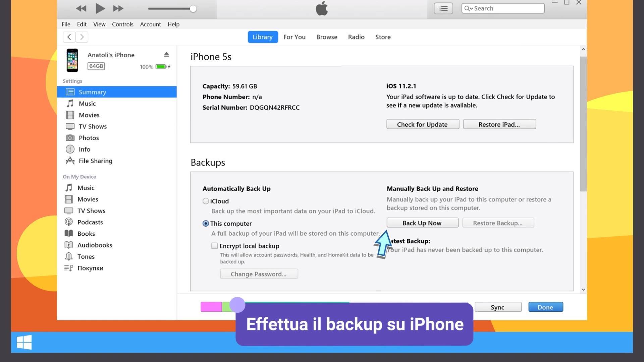Open the Windows Start button
644x362 pixels.
coord(24,342)
